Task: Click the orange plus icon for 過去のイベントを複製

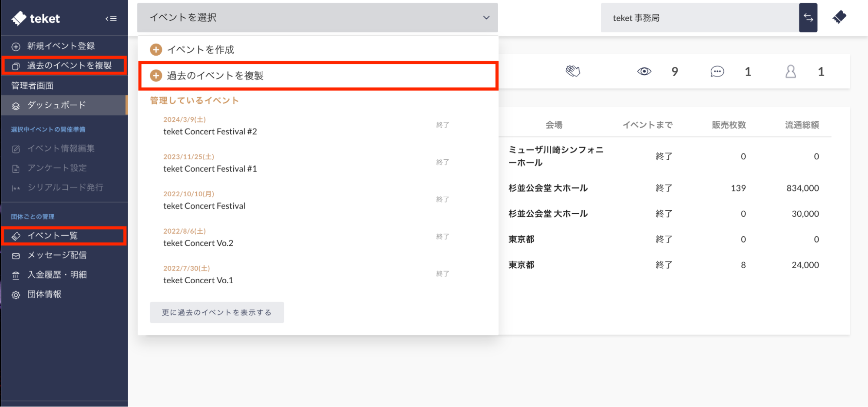Action: pos(156,76)
